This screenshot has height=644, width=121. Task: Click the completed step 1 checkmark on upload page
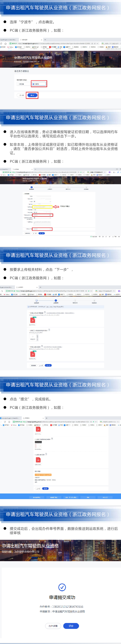pos(36,300)
